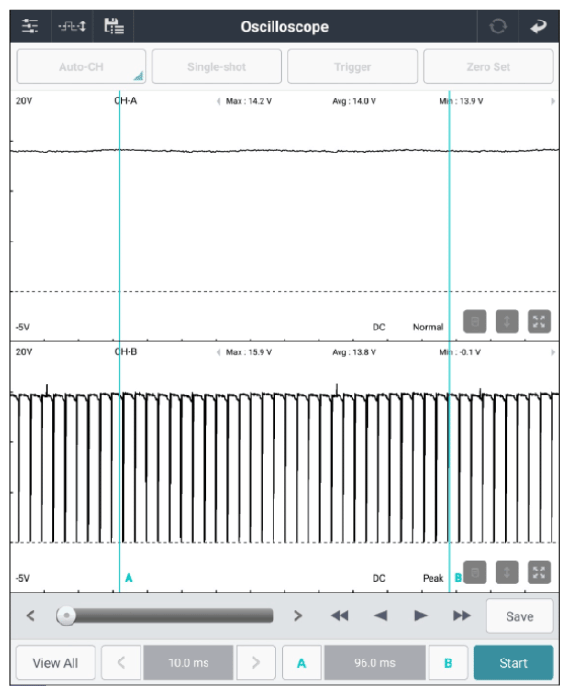The height and width of the screenshot is (695, 569).
Task: Click CH-A Avg 14.0 V reading
Action: coord(354,101)
